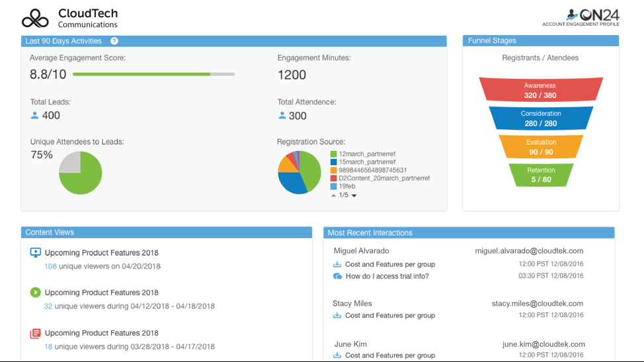Click the Total Leads person icon
The image size is (644, 362).
point(34,115)
